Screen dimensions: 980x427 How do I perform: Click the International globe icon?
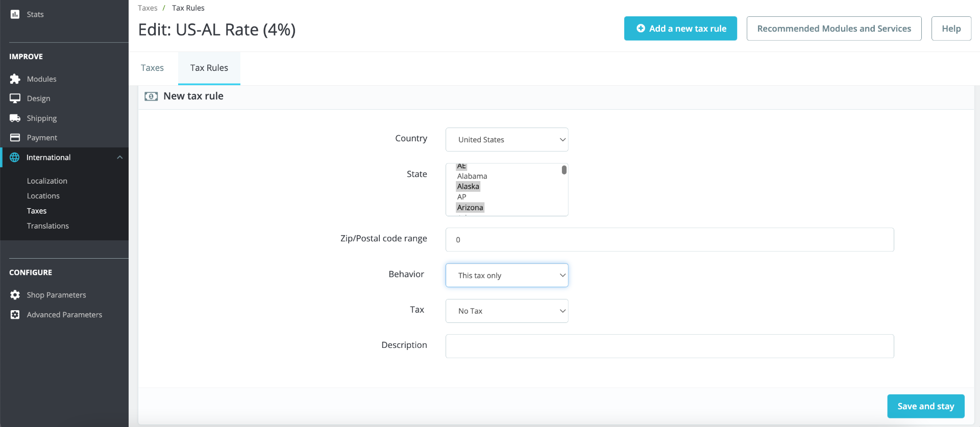coord(15,158)
